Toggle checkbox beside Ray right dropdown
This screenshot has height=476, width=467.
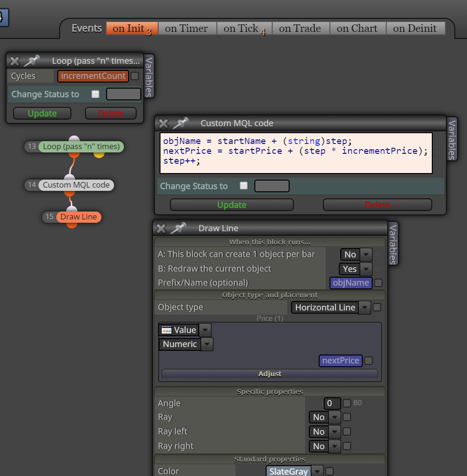(x=347, y=446)
